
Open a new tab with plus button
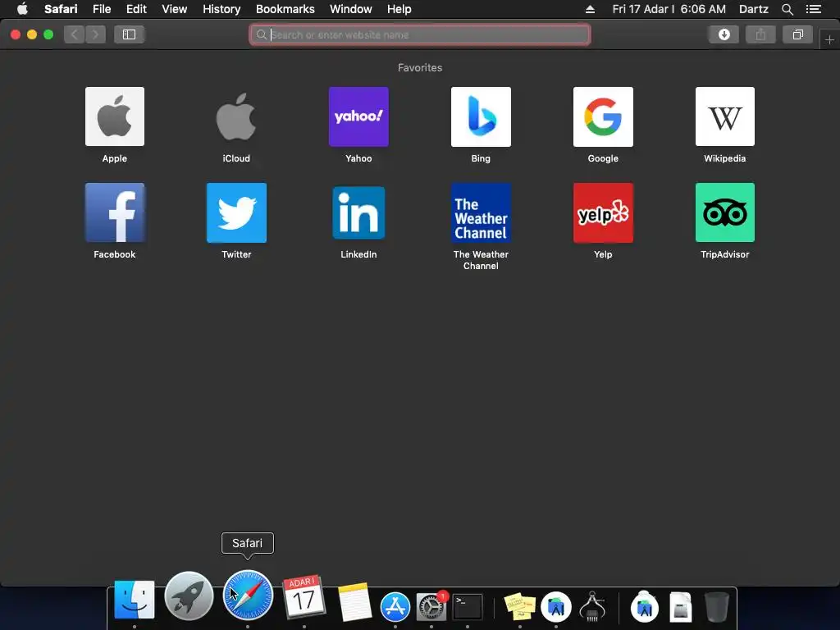coord(829,39)
